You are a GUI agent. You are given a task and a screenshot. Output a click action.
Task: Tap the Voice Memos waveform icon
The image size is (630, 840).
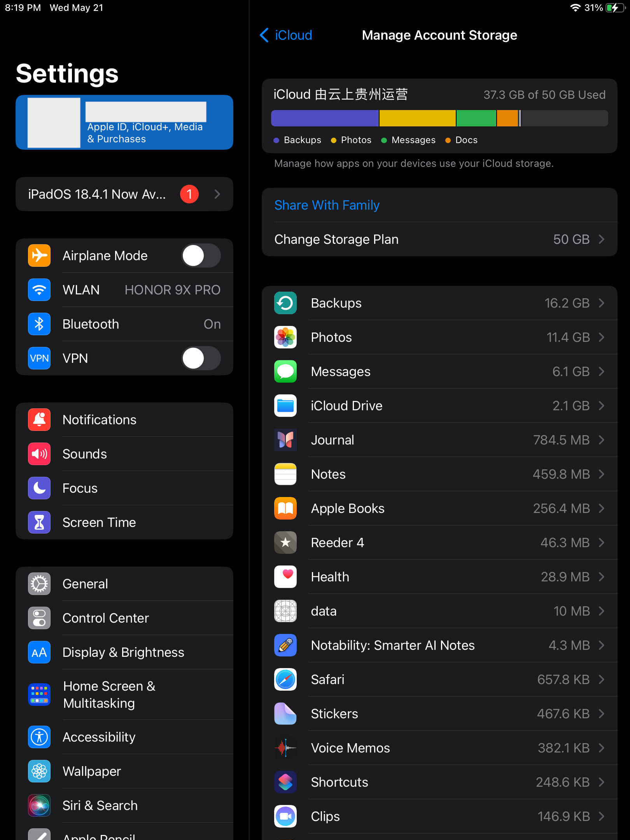coord(285,748)
